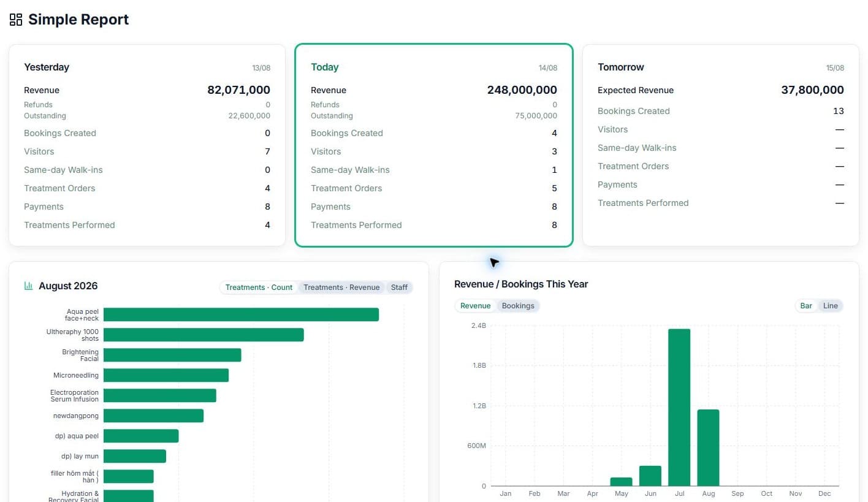868x502 pixels.
Task: Select the dp) lay mun bar
Action: pyautogui.click(x=135, y=456)
